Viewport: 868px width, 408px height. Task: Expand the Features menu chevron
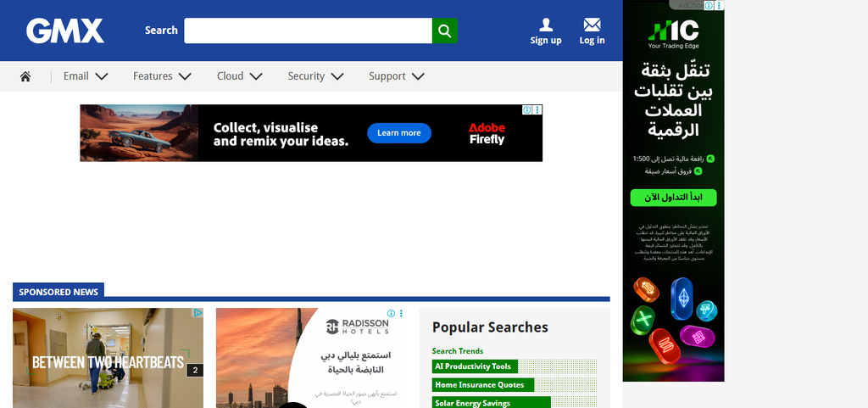click(185, 76)
